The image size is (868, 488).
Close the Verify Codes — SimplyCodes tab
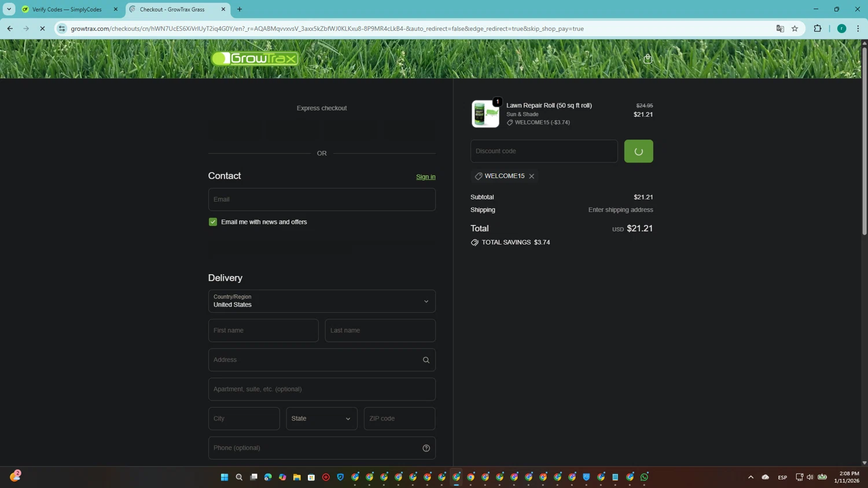115,9
